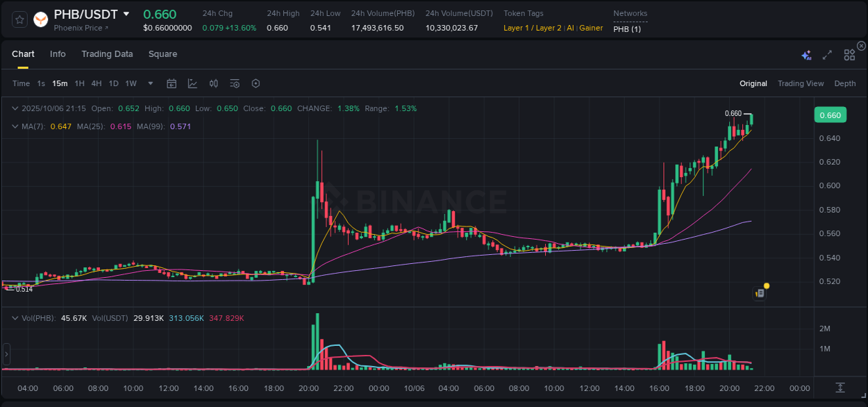
Task: Open the indicators list icon
Action: coord(235,83)
